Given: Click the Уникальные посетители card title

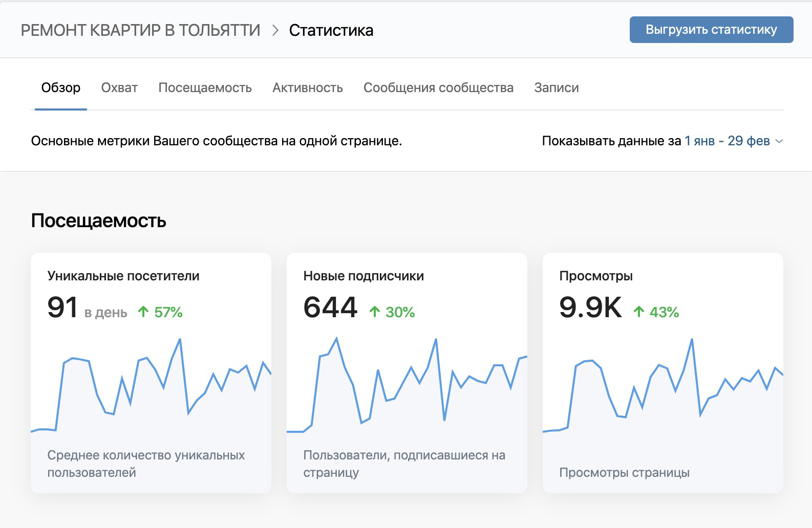Looking at the screenshot, I should 123,276.
